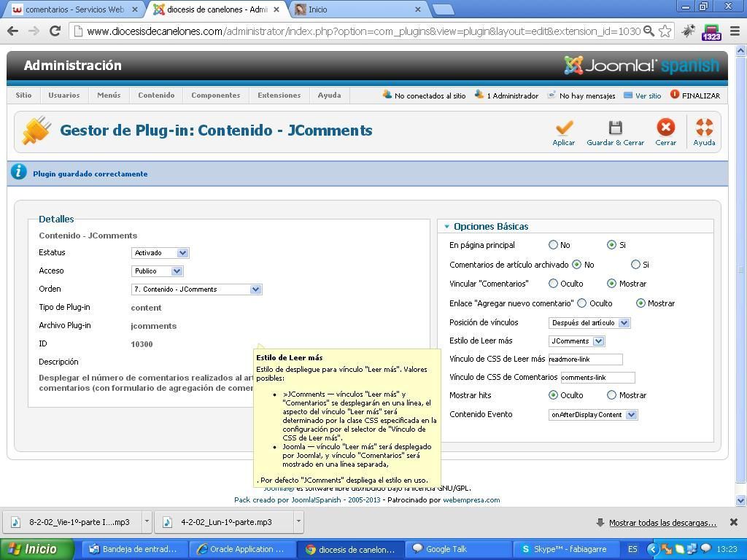Viewport: 747px width, 560px height.
Task: Click the zoom magnifier icon in address bar
Action: click(649, 31)
